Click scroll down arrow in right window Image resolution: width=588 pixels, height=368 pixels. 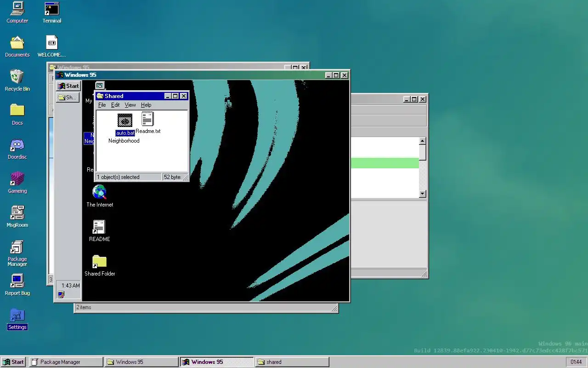click(423, 194)
